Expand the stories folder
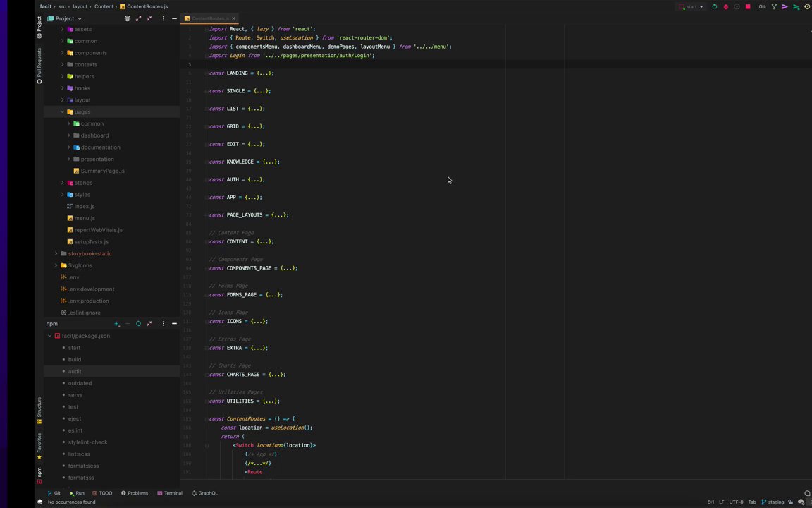The width and height of the screenshot is (812, 508). pos(63,183)
